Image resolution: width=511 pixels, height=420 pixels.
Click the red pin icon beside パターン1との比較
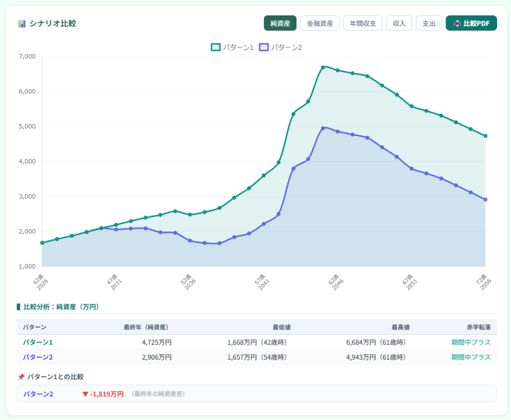pos(21,377)
